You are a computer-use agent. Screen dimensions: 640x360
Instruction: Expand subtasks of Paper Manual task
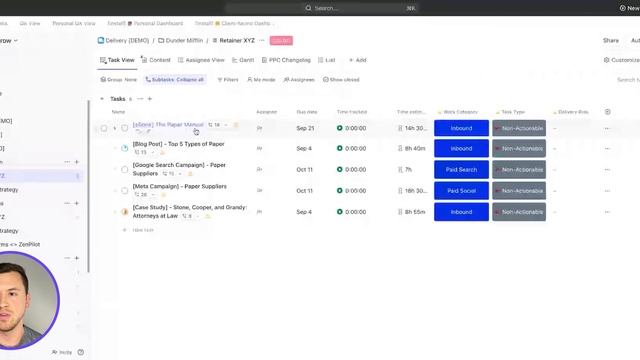pyautogui.click(x=115, y=128)
